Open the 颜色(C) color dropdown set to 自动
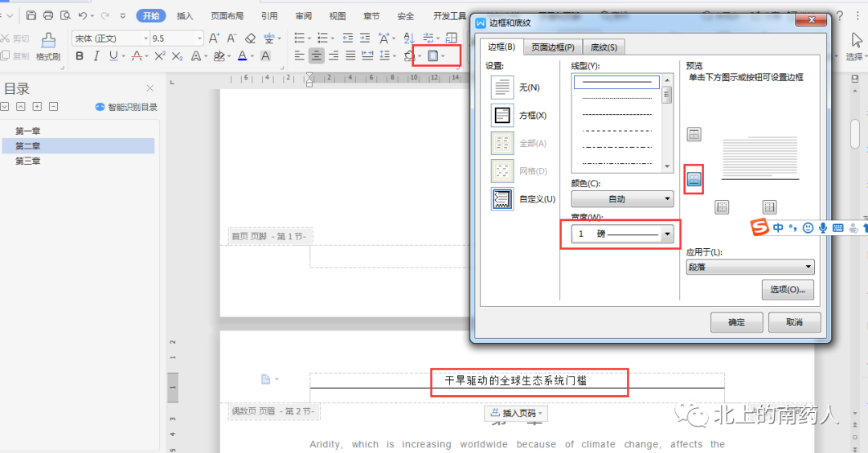The width and height of the screenshot is (868, 453). click(x=622, y=199)
